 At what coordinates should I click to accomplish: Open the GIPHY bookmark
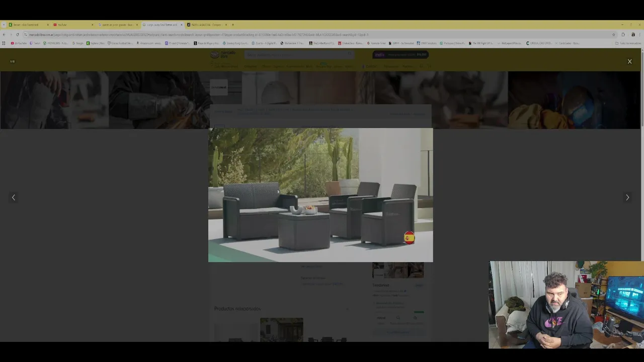click(400, 43)
